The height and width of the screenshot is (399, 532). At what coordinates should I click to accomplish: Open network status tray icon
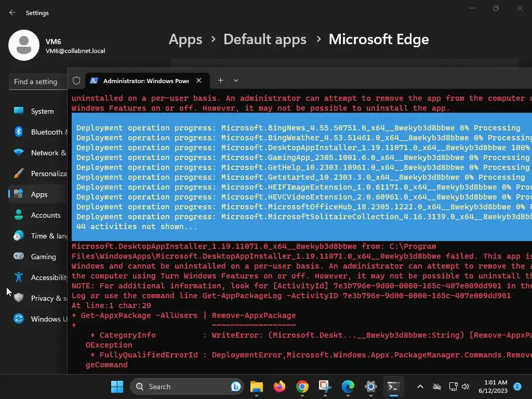click(x=453, y=387)
